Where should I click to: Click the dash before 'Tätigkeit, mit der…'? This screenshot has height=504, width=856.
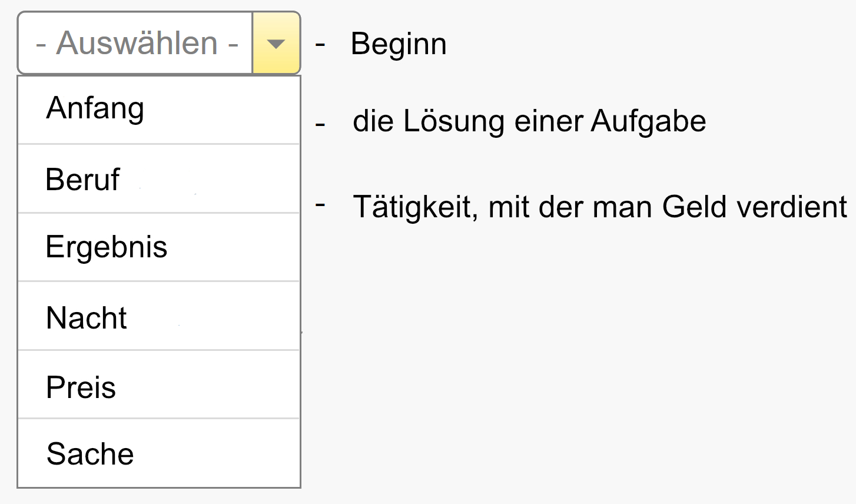(x=320, y=205)
